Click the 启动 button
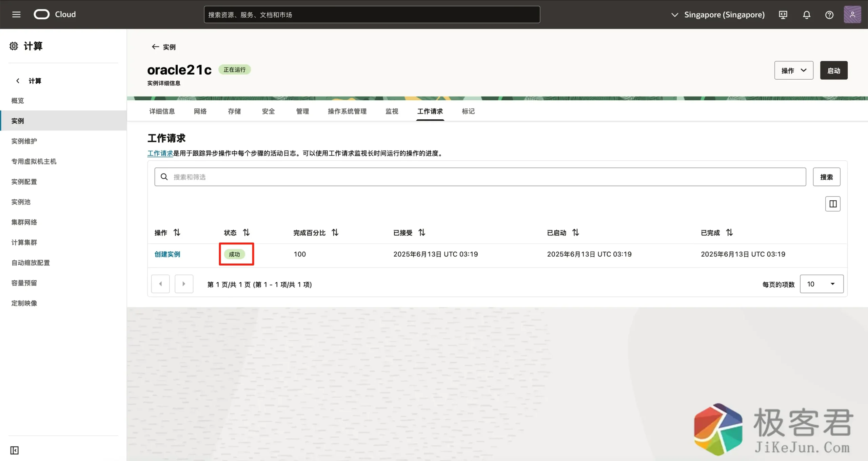The width and height of the screenshot is (868, 461). pyautogui.click(x=834, y=70)
